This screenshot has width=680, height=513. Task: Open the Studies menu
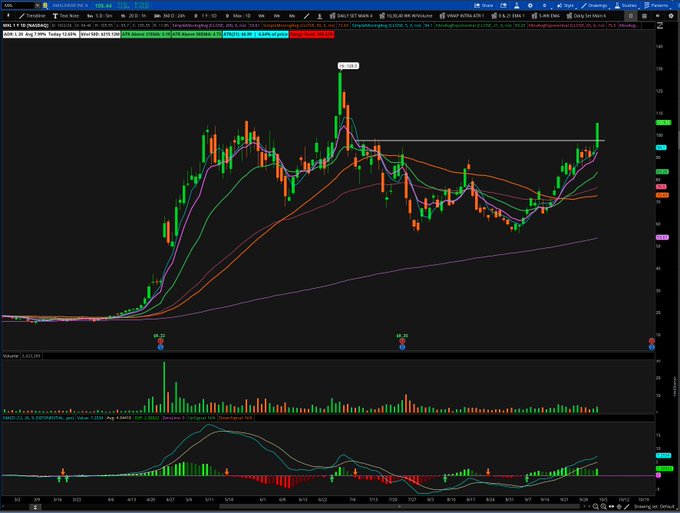coord(625,6)
